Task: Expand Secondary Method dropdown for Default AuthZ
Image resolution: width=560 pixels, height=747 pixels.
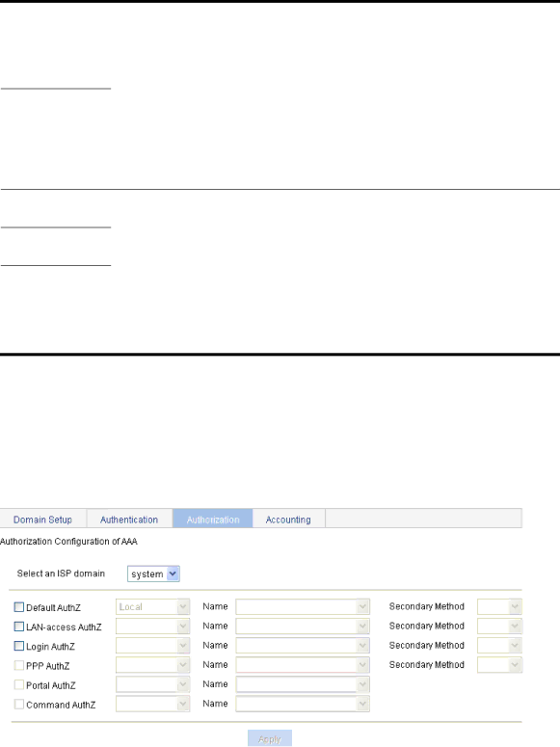Action: [x=499, y=607]
